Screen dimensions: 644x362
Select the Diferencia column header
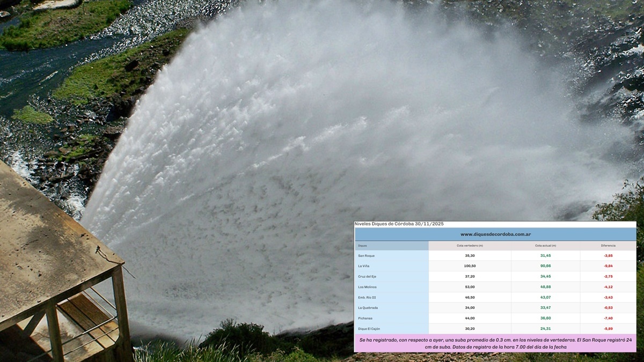click(608, 246)
